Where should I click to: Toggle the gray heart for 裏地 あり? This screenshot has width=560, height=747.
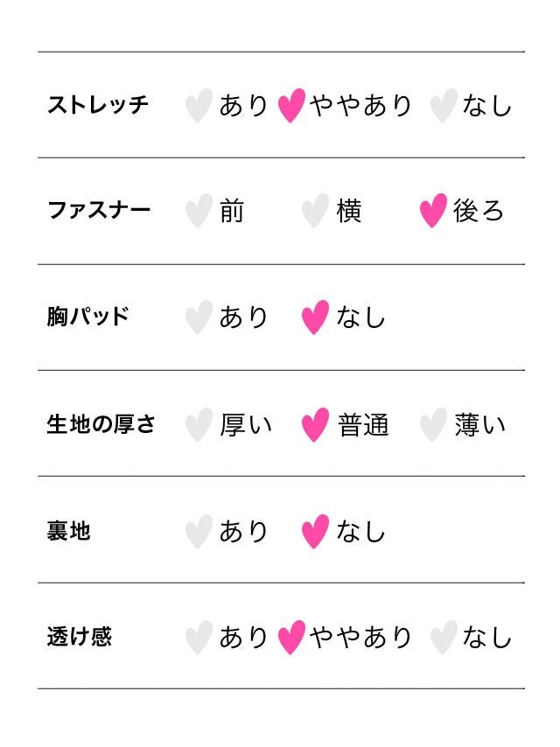point(199,531)
